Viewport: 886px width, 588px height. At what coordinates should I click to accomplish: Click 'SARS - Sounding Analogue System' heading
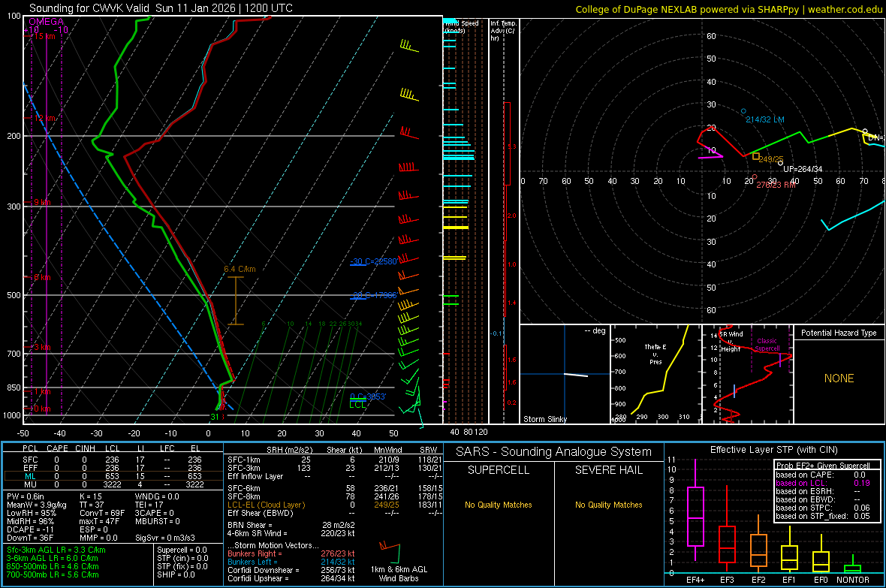[x=554, y=452]
